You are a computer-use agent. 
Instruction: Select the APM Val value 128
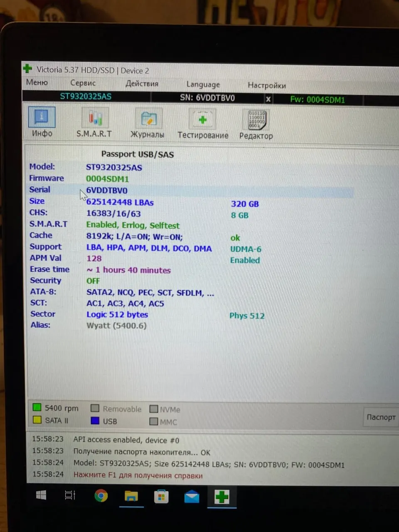coord(94,258)
